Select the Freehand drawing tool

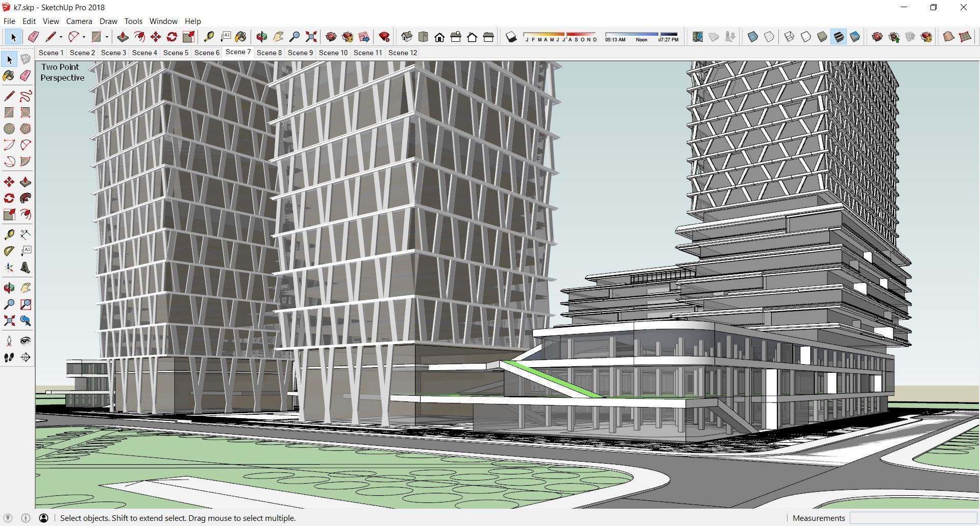click(x=26, y=95)
